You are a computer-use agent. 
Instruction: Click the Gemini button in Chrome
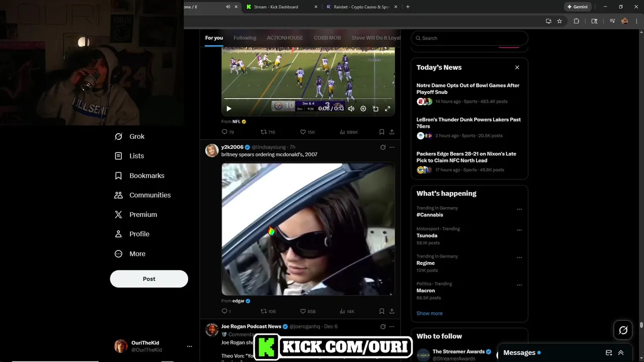click(x=578, y=7)
